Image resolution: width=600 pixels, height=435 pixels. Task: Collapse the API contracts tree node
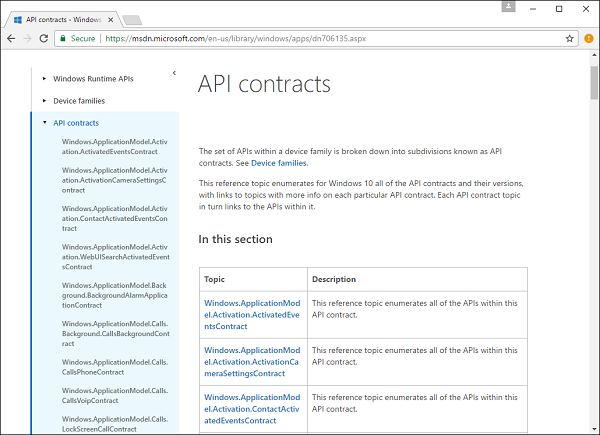pos(44,123)
